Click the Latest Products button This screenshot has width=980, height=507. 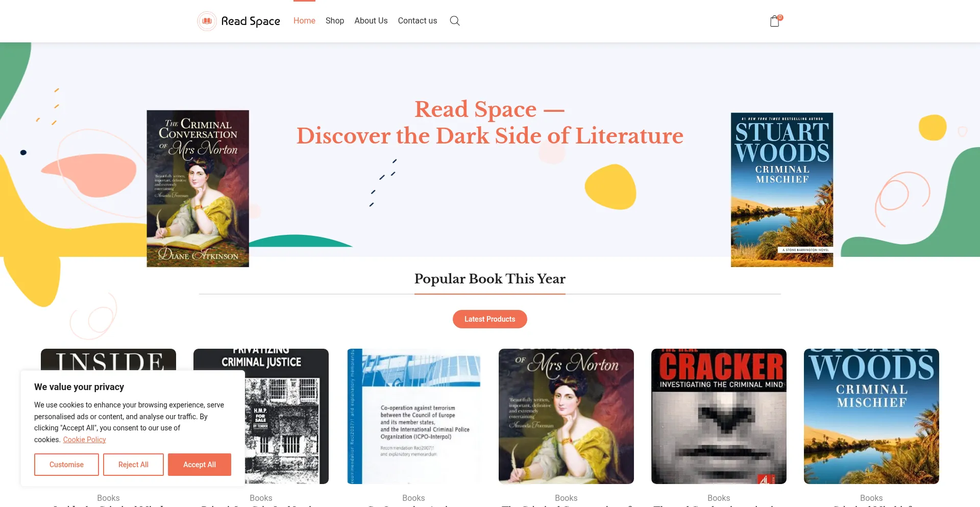pos(490,319)
